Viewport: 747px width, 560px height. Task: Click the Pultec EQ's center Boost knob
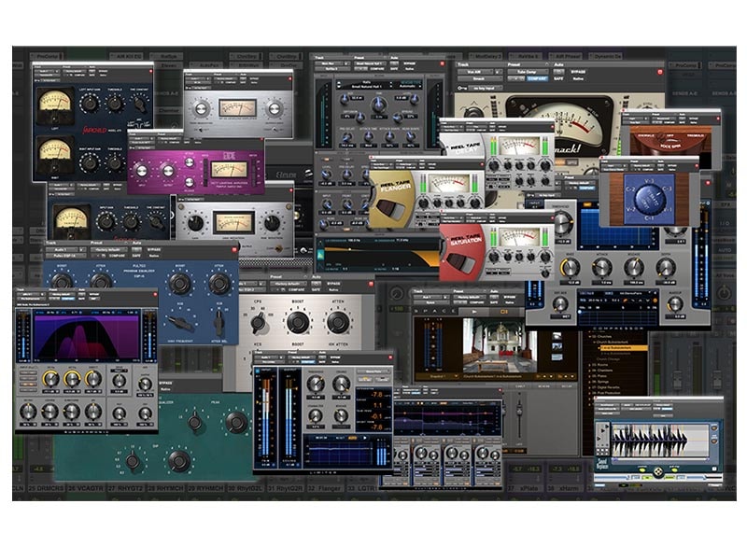click(298, 322)
